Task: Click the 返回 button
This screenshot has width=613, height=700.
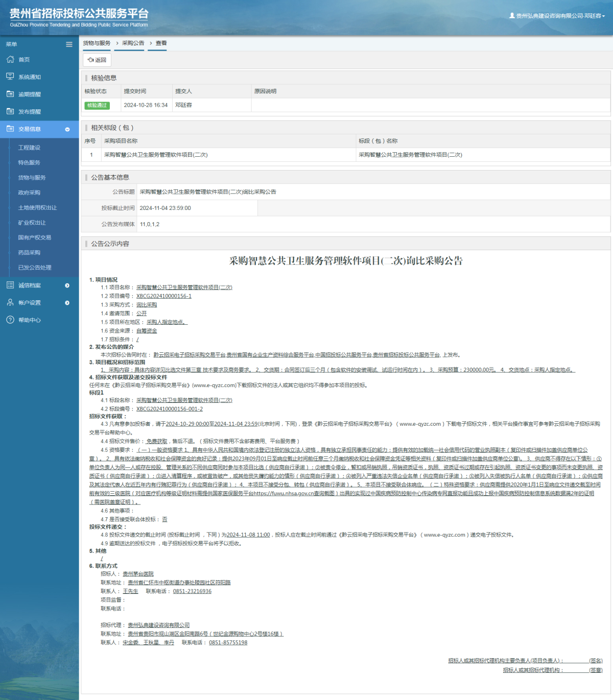Action: (97, 60)
